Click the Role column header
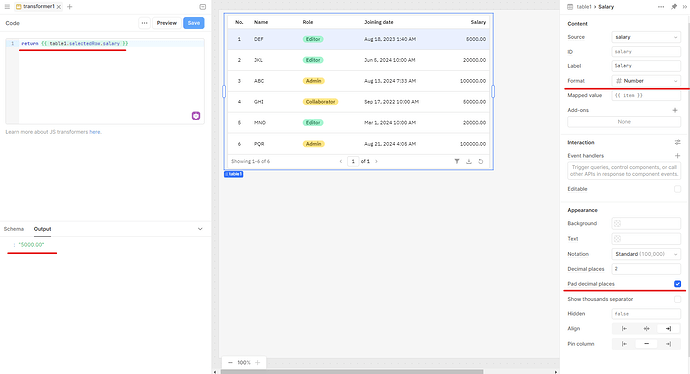 pos(308,22)
